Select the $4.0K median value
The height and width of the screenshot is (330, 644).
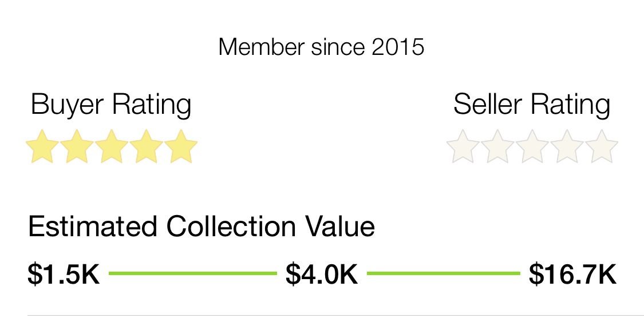[x=322, y=275]
